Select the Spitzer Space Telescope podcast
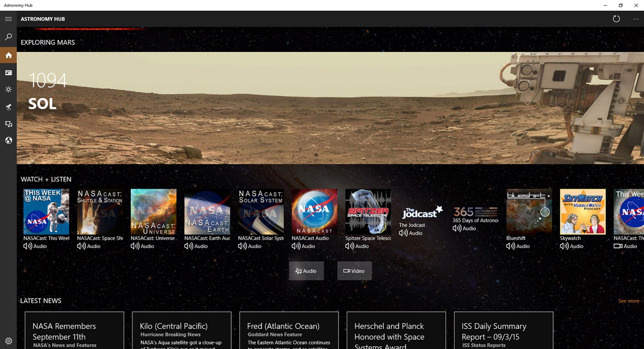The image size is (644, 349). click(368, 212)
